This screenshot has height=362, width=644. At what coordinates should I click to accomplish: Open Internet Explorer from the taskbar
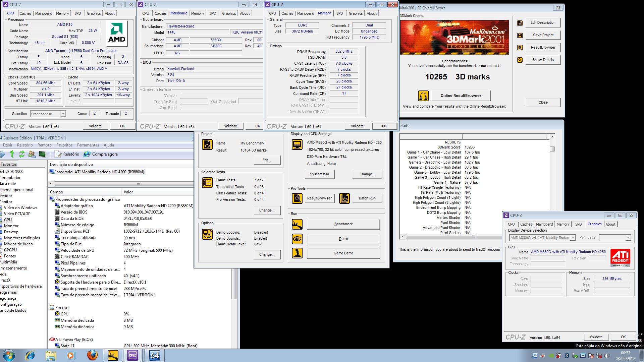click(x=30, y=355)
